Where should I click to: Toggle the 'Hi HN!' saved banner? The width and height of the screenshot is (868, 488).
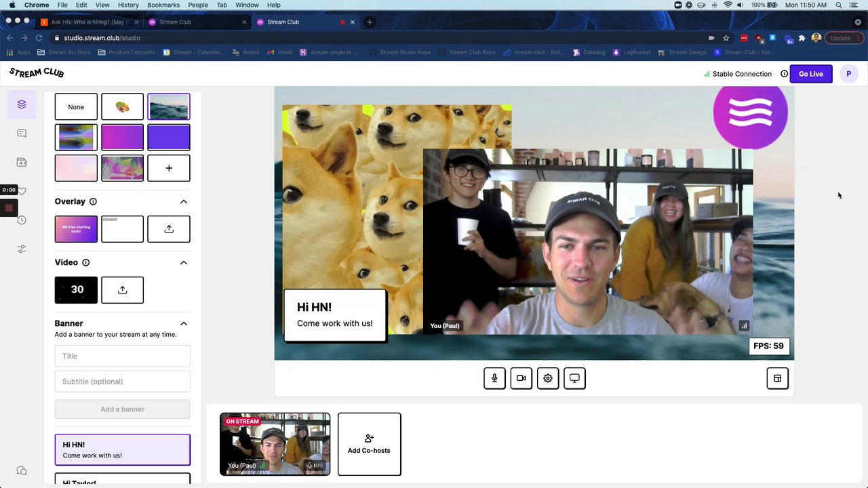(122, 450)
